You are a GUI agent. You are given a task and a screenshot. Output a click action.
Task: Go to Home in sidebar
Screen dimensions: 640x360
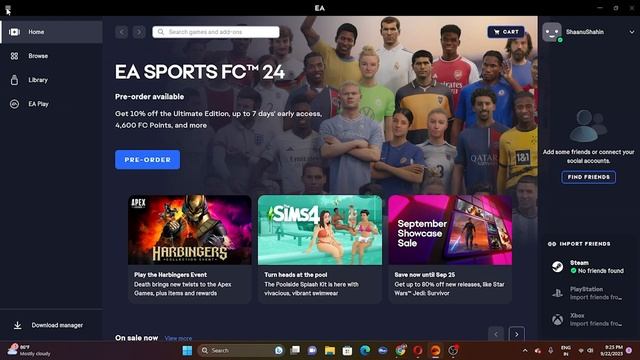(x=51, y=32)
